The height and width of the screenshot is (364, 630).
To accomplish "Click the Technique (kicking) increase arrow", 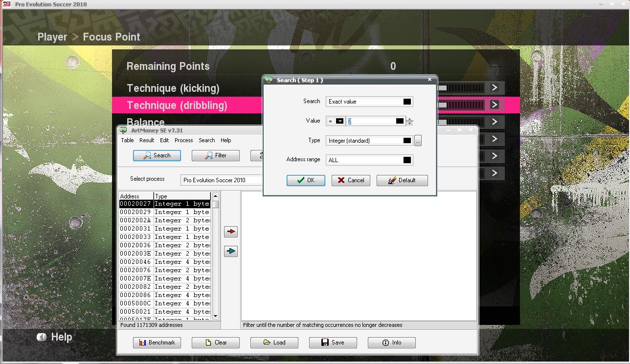I will click(495, 87).
